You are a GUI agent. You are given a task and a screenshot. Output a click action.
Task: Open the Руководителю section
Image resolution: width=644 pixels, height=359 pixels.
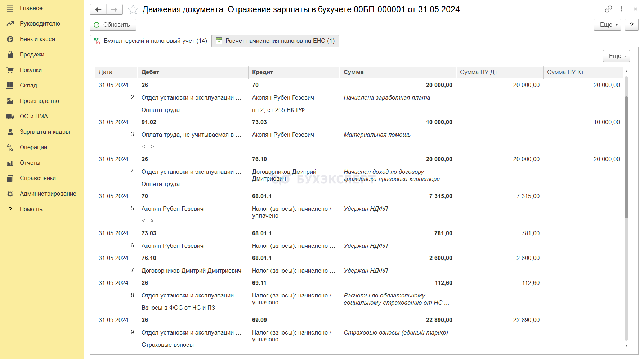click(40, 24)
